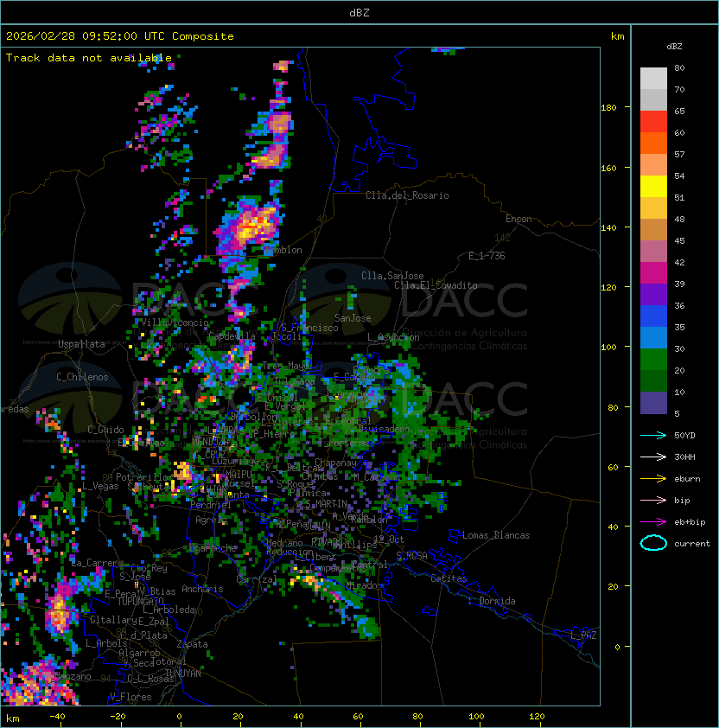The image size is (719, 728).
Task: Click the cyan 50YD arrow icon
Action: click(653, 435)
